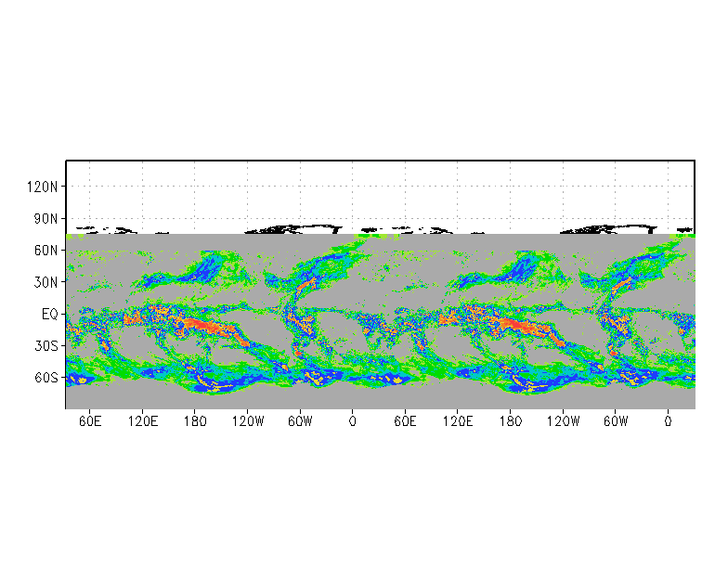Image resolution: width=728 pixels, height=568 pixels.
Task: Click the EQ equator axis label
Action: pyautogui.click(x=50, y=314)
